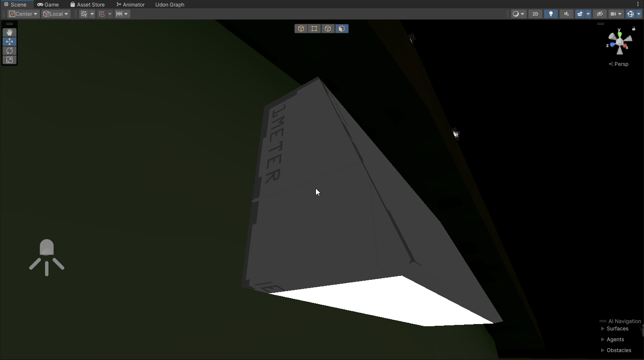
Task: Select the Hand view tool
Action: [10, 32]
